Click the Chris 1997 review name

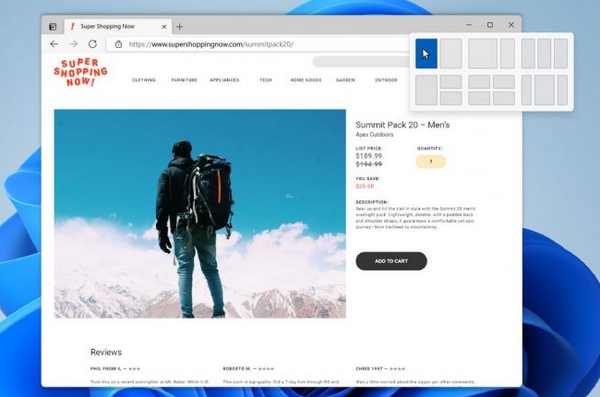click(x=369, y=369)
